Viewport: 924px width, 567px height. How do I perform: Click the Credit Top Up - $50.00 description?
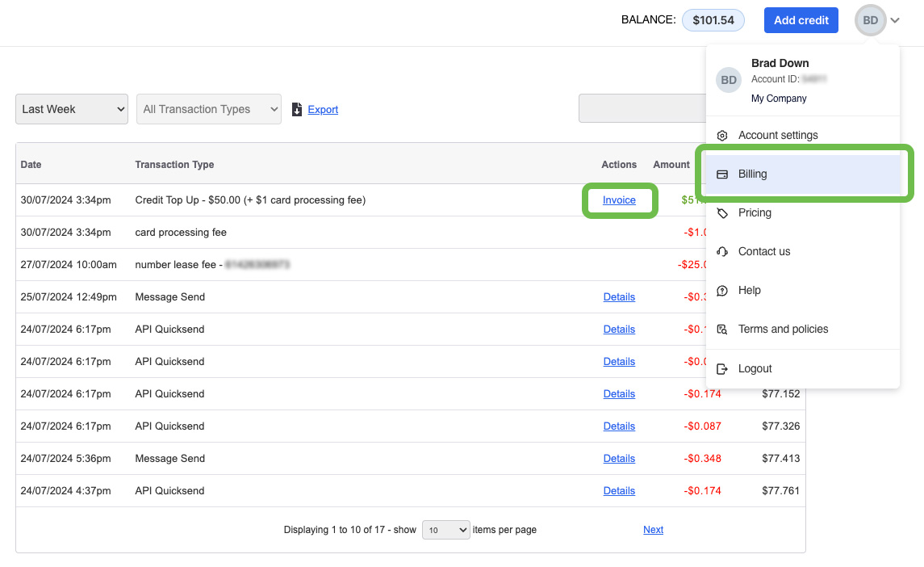coord(250,200)
